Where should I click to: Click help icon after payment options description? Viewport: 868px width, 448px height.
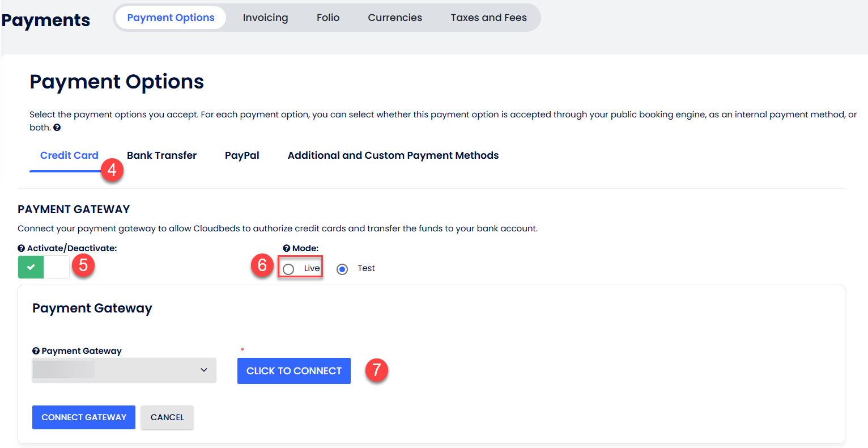pyautogui.click(x=57, y=128)
